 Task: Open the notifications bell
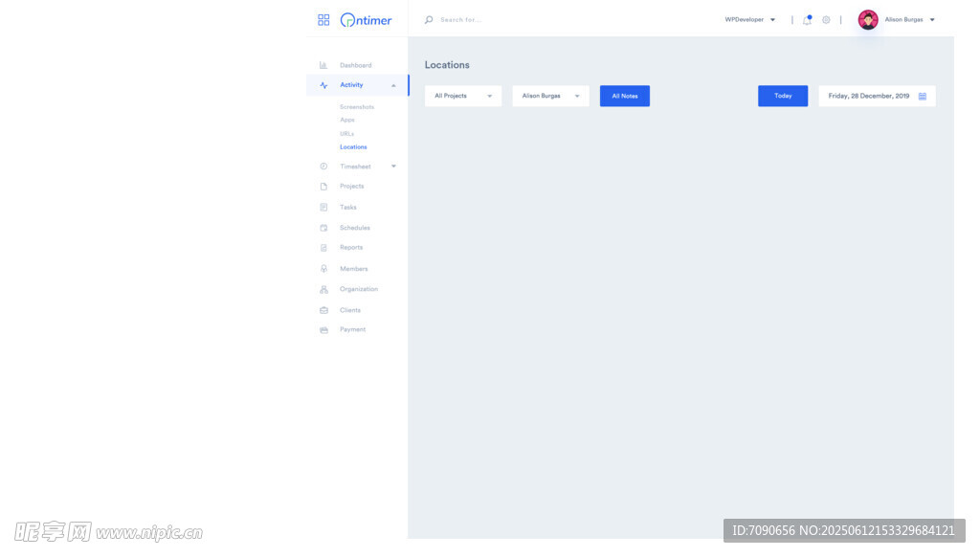tap(807, 20)
